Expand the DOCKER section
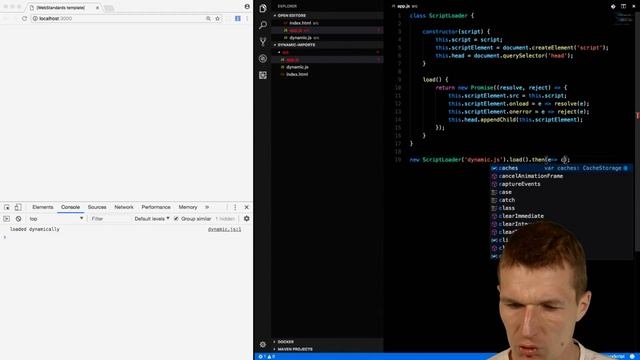The image size is (640, 360). click(x=285, y=342)
